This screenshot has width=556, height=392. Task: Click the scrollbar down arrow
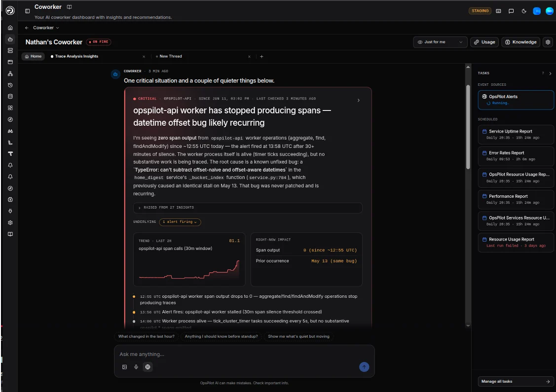468,325
